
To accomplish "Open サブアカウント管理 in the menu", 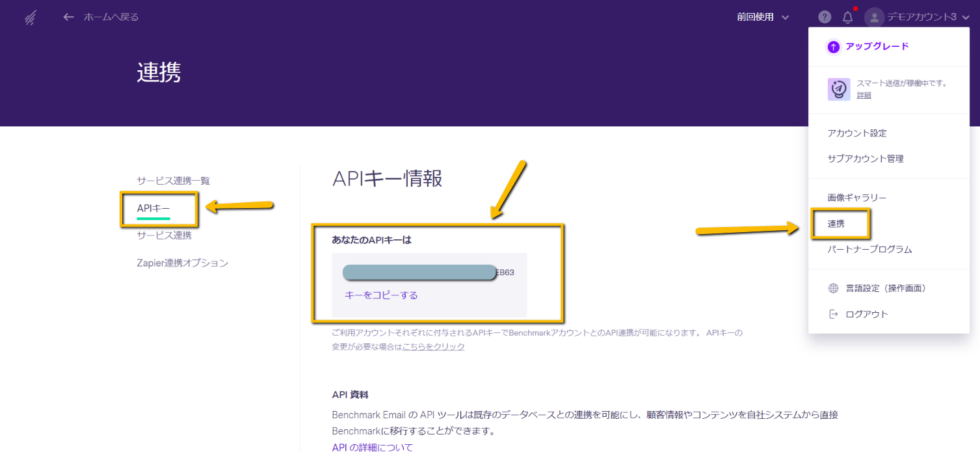I will point(866,159).
